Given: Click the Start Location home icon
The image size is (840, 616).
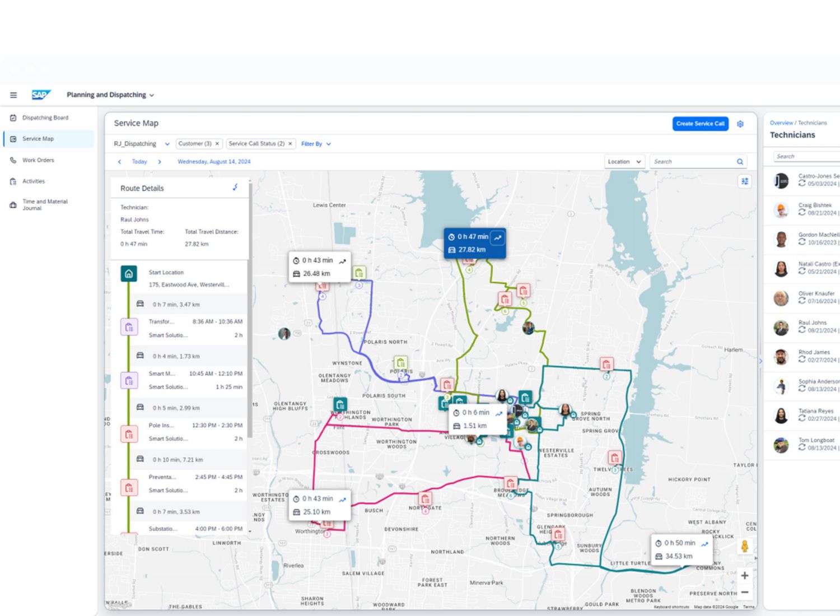Looking at the screenshot, I should (x=129, y=274).
